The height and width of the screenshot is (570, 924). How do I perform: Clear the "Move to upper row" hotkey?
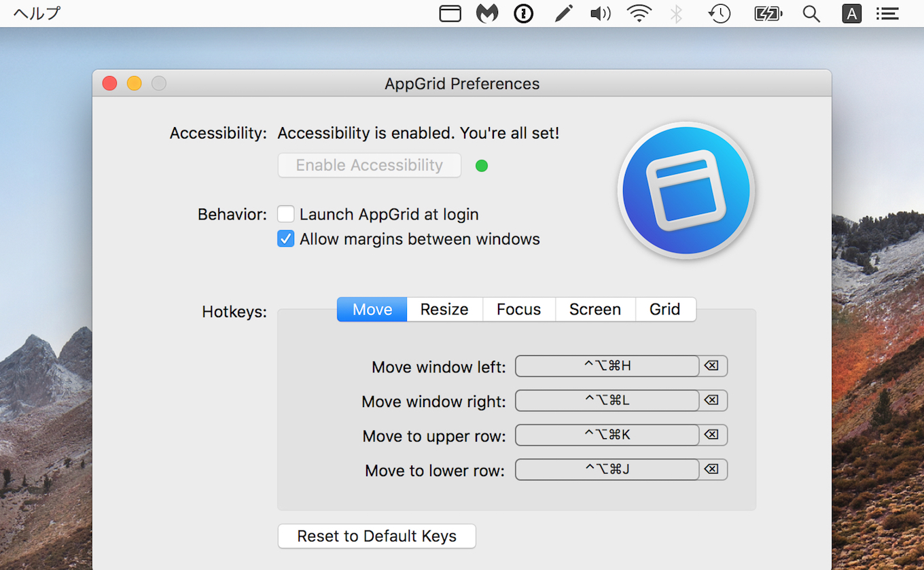point(712,435)
